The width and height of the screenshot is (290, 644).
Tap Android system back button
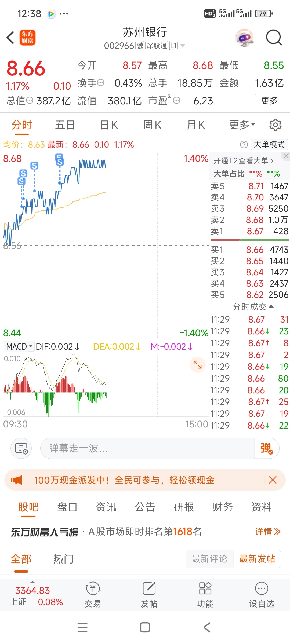point(207,627)
